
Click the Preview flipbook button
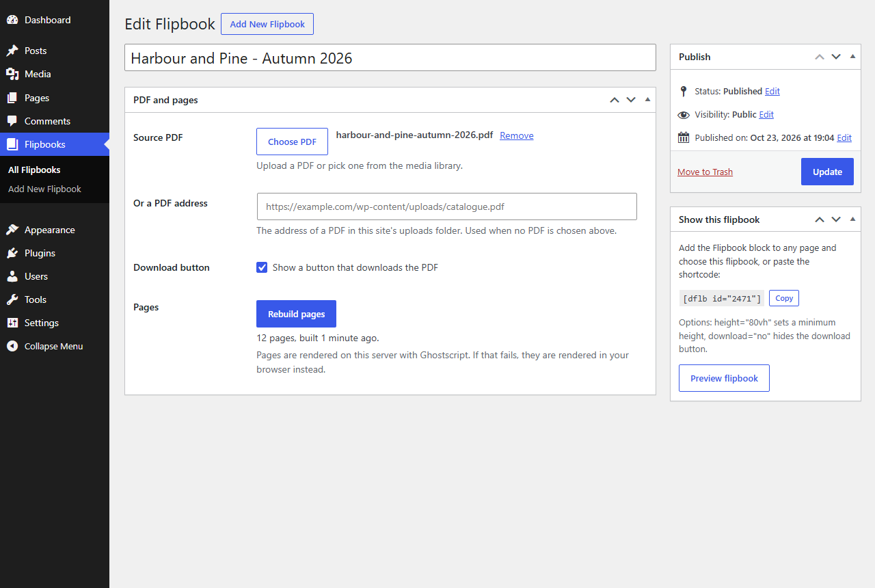pos(724,378)
